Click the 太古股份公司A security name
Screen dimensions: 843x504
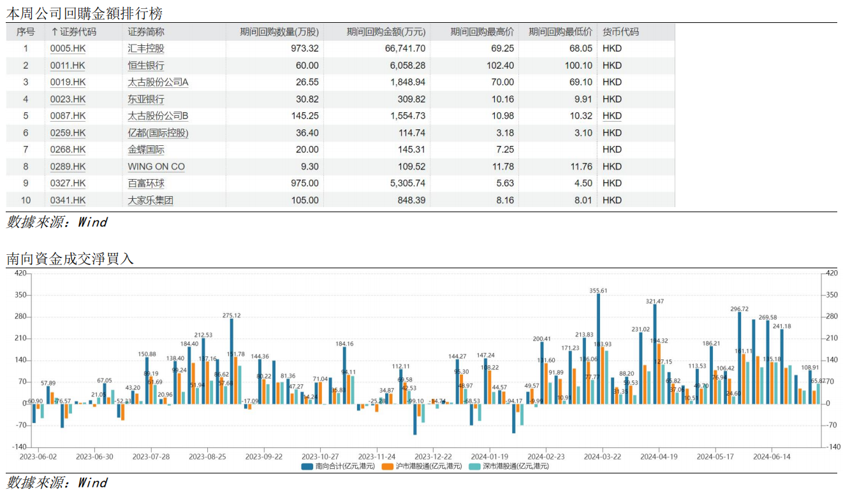click(x=158, y=82)
